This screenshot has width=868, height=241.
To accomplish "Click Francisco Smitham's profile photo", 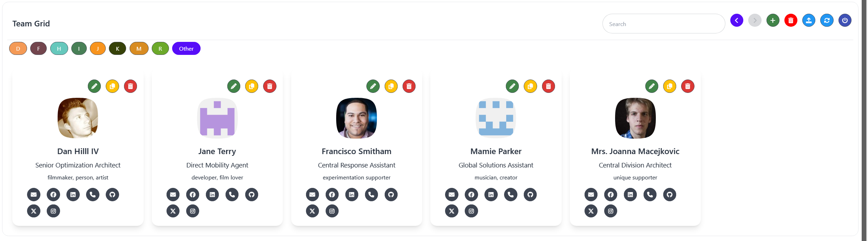I will tap(356, 118).
